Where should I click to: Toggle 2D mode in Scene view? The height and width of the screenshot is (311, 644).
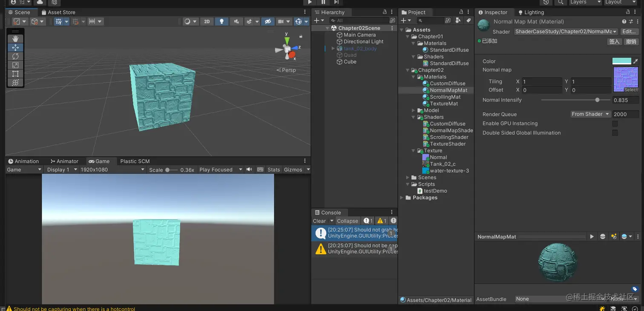(207, 21)
